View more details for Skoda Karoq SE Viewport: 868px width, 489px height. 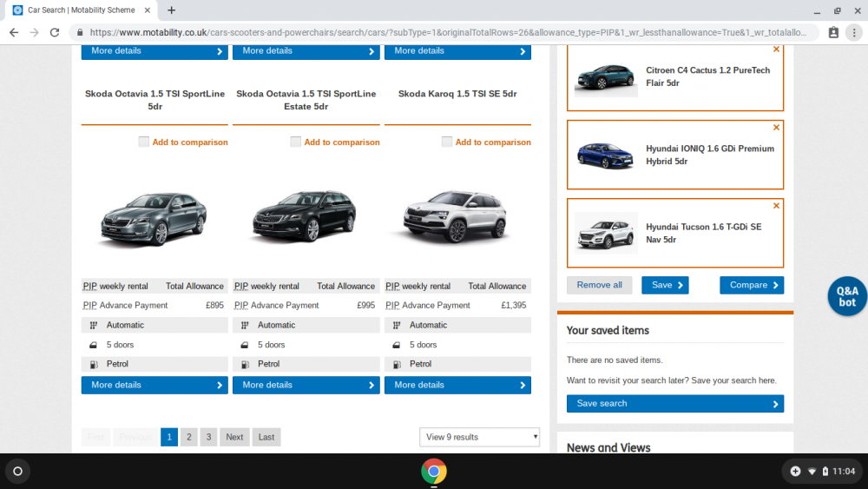[457, 385]
